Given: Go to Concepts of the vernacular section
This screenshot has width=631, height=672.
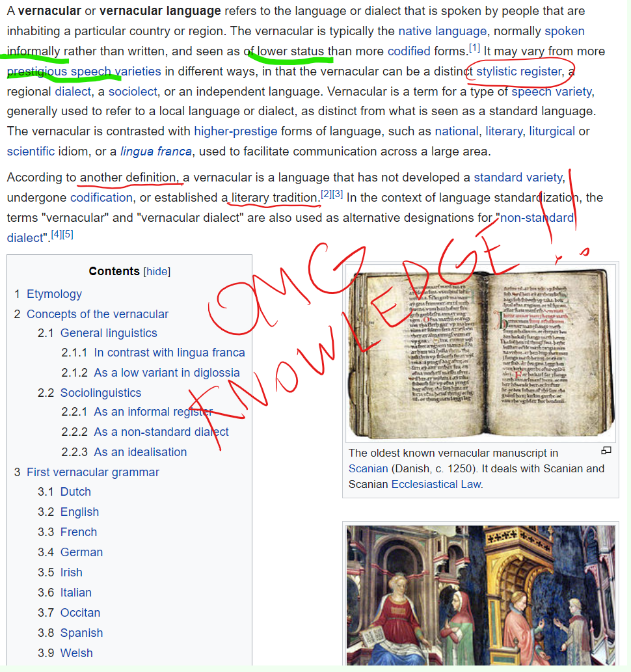Looking at the screenshot, I should 97,314.
